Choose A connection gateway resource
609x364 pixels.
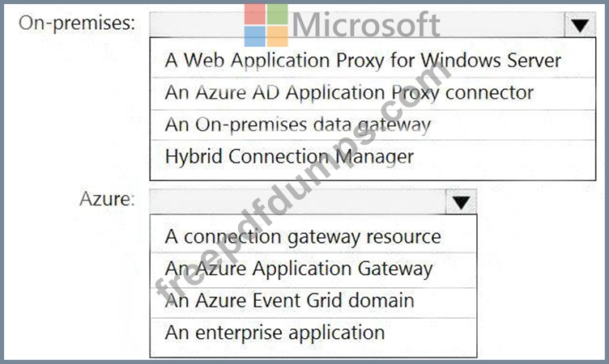pos(313,237)
